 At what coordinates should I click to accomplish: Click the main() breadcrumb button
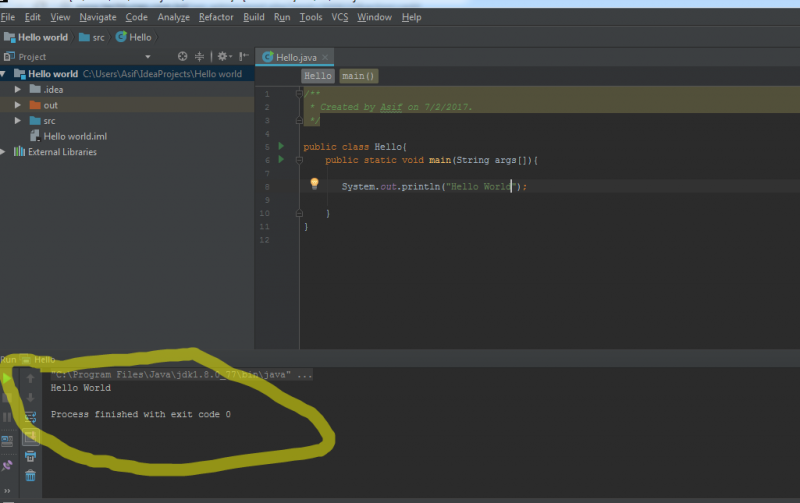tap(359, 76)
